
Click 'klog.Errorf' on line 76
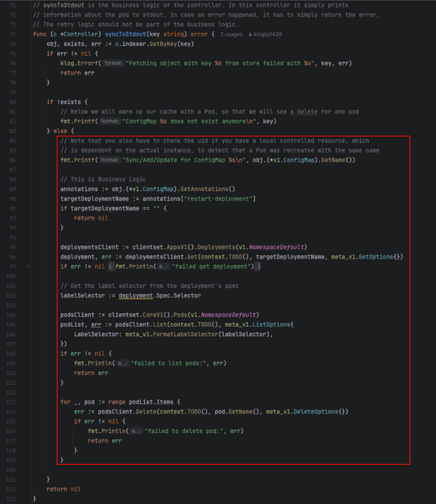[x=79, y=64]
